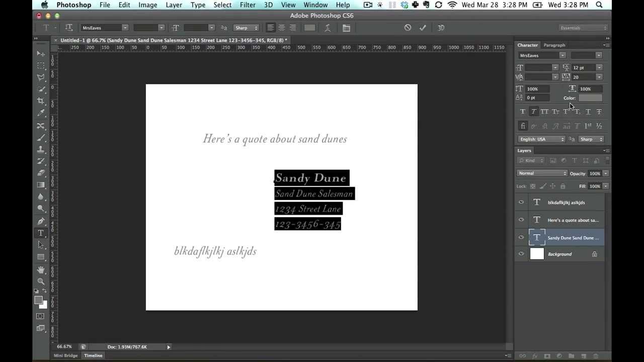Select the Clone Stamp tool
This screenshot has width=644, height=362.
coord(41,149)
